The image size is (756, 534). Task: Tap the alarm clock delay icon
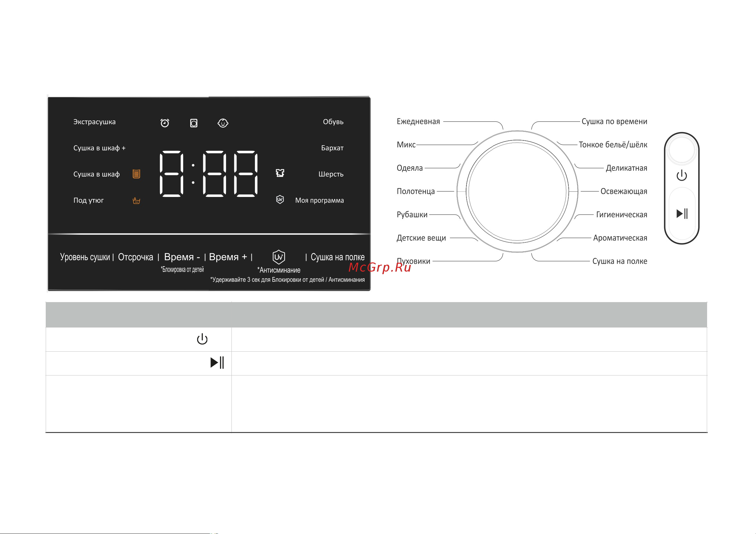[x=165, y=123]
